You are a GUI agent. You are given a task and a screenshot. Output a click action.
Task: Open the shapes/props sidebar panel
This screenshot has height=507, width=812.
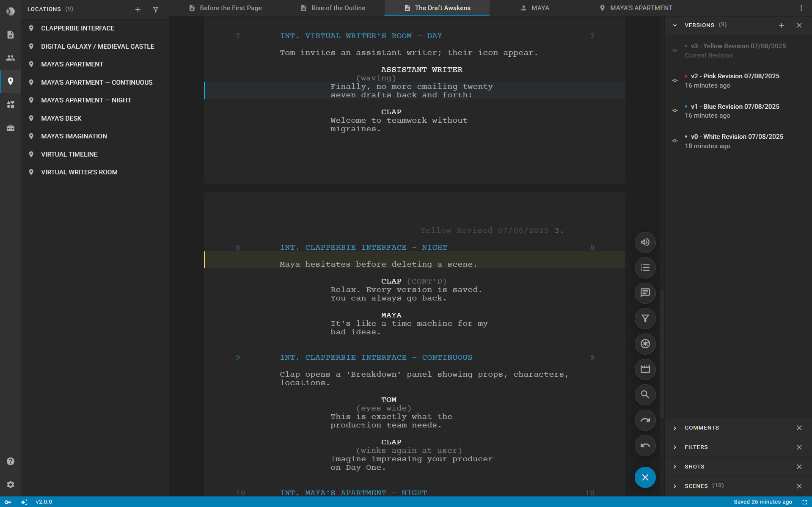tap(11, 105)
